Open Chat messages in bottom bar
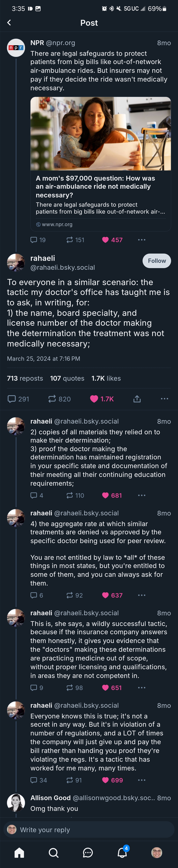This screenshot has width=178, height=868. 88,852
